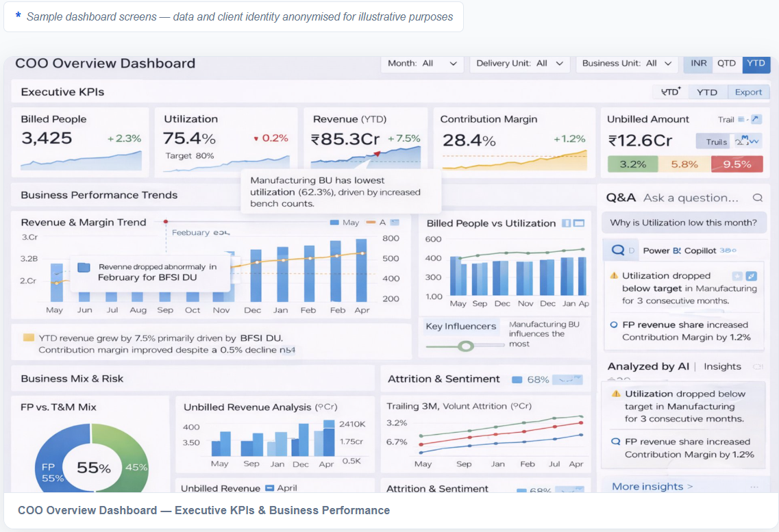
Task: Select plain YTD option in Executive KPIs
Action: [707, 92]
